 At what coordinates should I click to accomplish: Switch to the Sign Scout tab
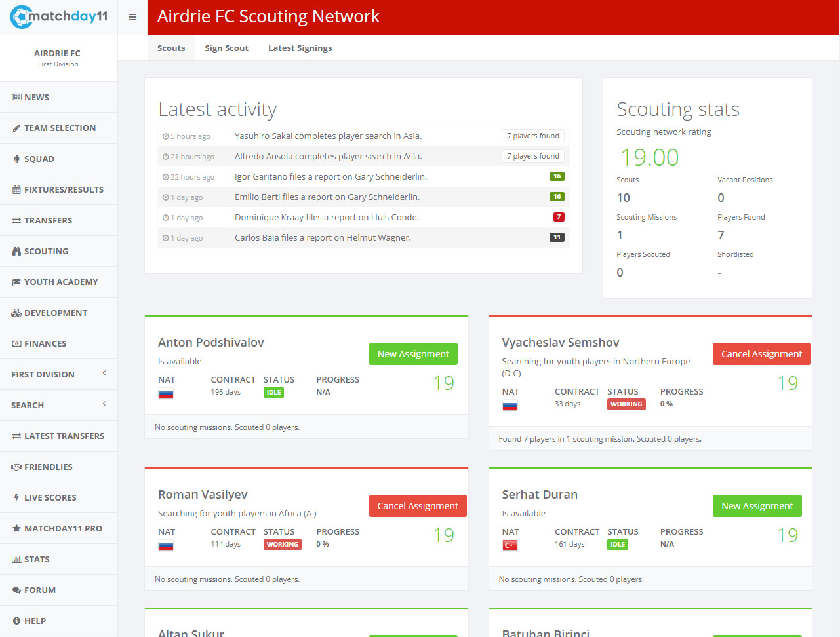[x=226, y=48]
